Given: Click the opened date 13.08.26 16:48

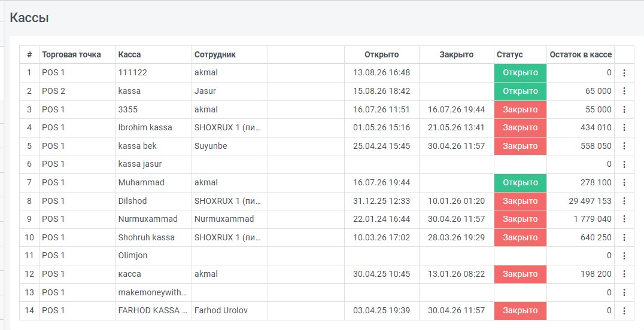Looking at the screenshot, I should tap(382, 73).
